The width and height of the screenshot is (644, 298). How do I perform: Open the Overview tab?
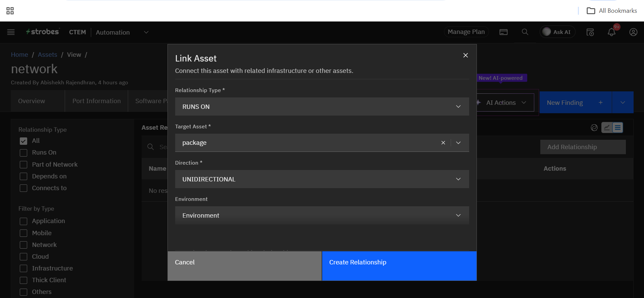[32, 101]
